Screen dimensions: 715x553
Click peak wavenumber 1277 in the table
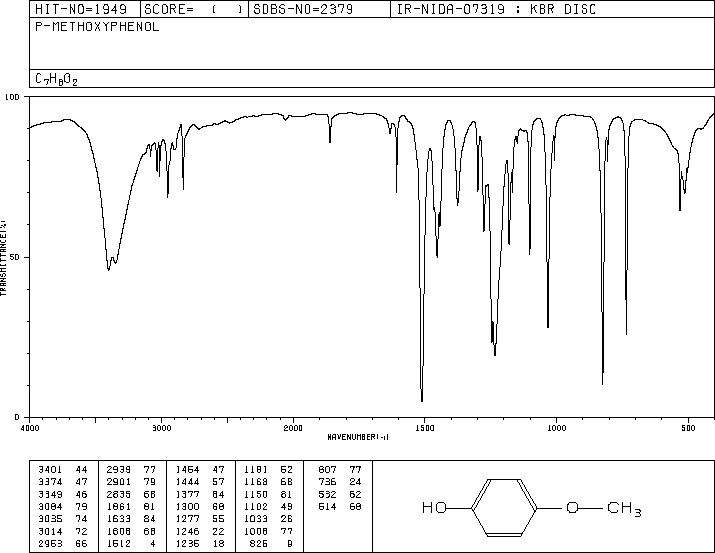click(187, 519)
